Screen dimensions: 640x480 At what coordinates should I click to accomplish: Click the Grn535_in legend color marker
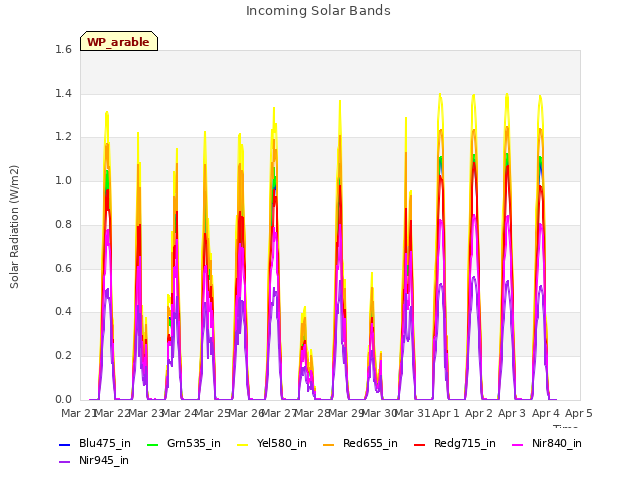click(x=152, y=444)
